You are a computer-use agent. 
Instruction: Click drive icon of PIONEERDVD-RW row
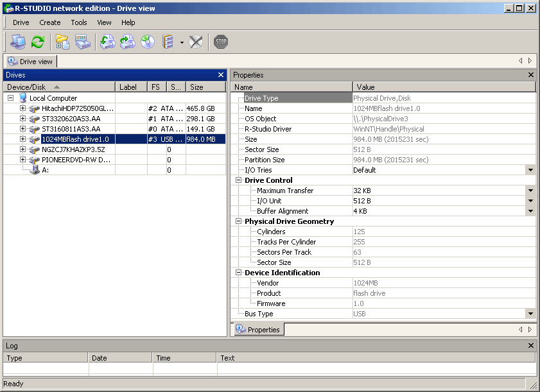(35, 160)
